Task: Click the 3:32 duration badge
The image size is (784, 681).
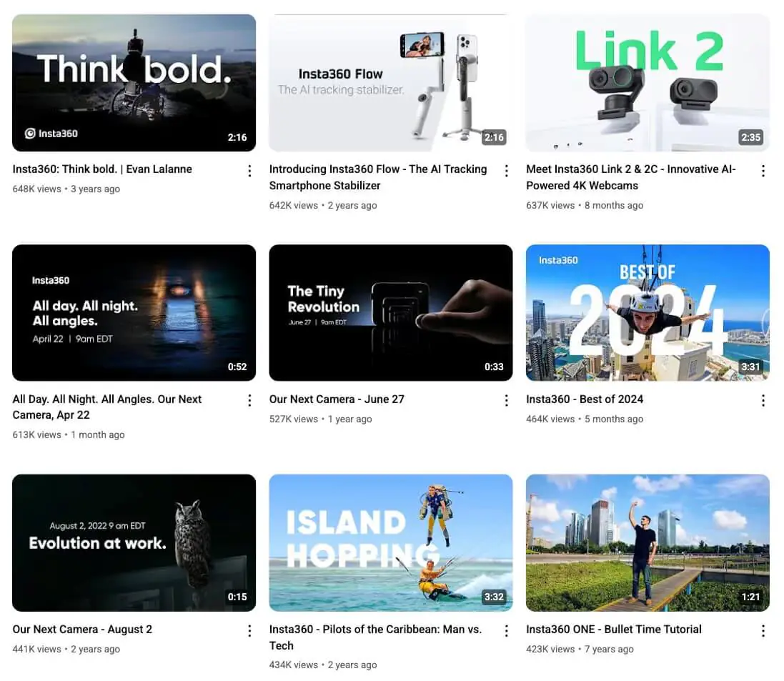Action: tap(494, 597)
